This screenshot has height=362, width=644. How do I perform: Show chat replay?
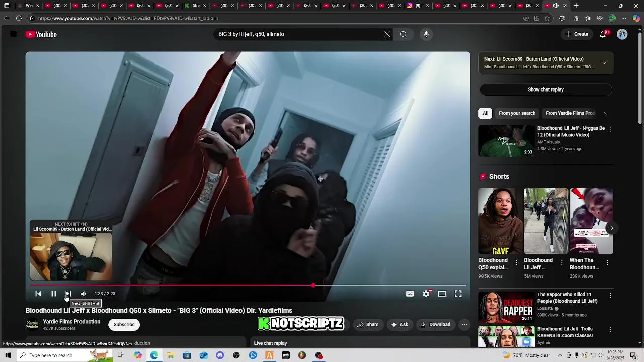(x=546, y=89)
